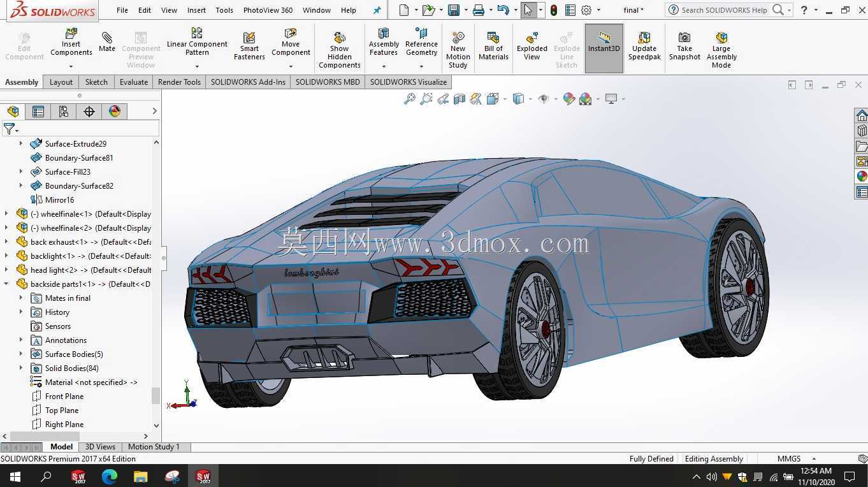Image resolution: width=868 pixels, height=487 pixels.
Task: Switch to the Sketch tab
Action: pos(96,82)
